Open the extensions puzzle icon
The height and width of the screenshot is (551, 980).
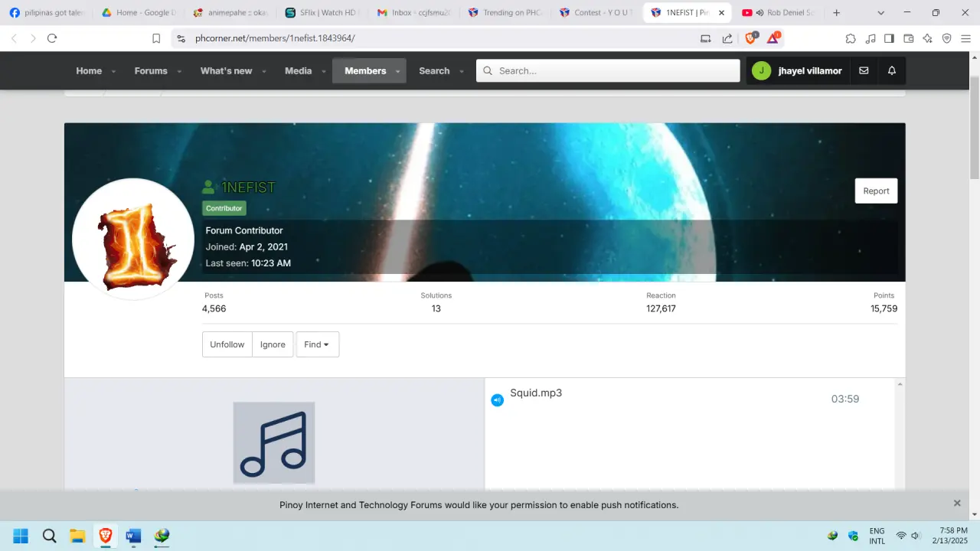point(851,38)
